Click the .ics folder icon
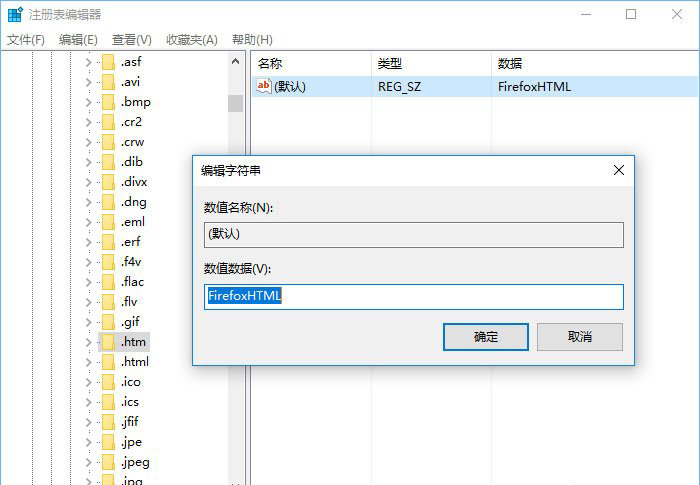This screenshot has height=485, width=700. click(x=108, y=402)
